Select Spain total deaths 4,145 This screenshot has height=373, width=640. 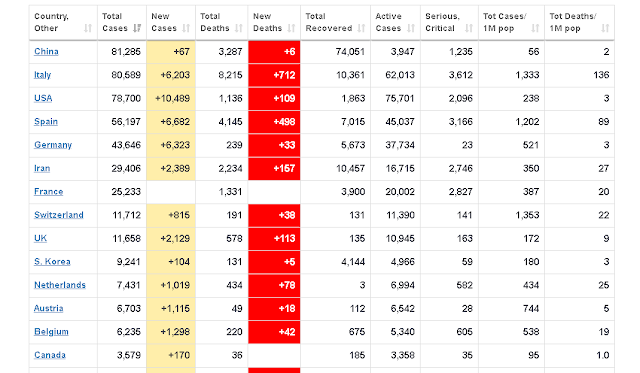point(231,122)
